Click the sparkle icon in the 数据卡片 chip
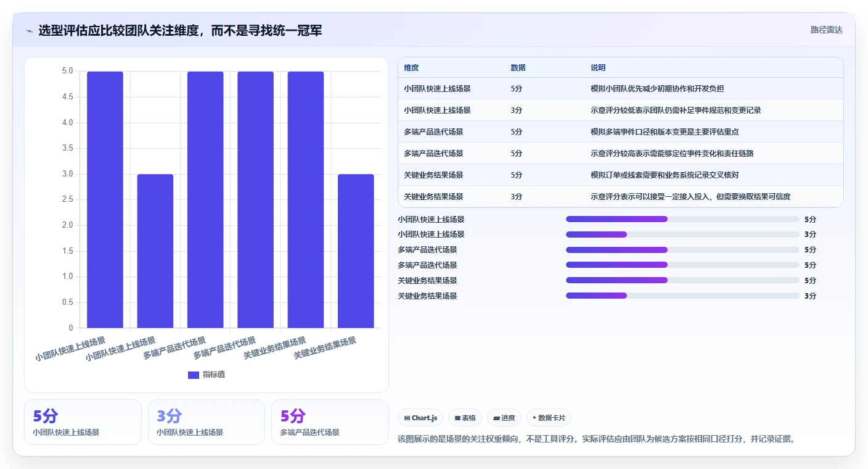 534,418
